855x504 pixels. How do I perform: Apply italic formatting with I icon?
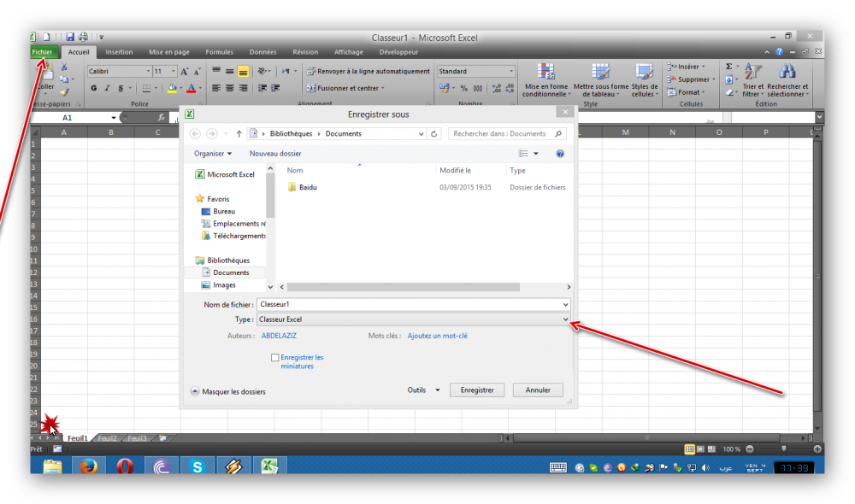(107, 88)
